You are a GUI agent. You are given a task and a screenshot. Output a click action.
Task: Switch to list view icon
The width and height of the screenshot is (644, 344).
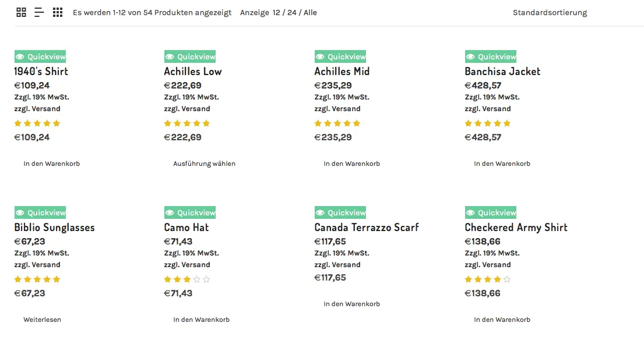39,12
